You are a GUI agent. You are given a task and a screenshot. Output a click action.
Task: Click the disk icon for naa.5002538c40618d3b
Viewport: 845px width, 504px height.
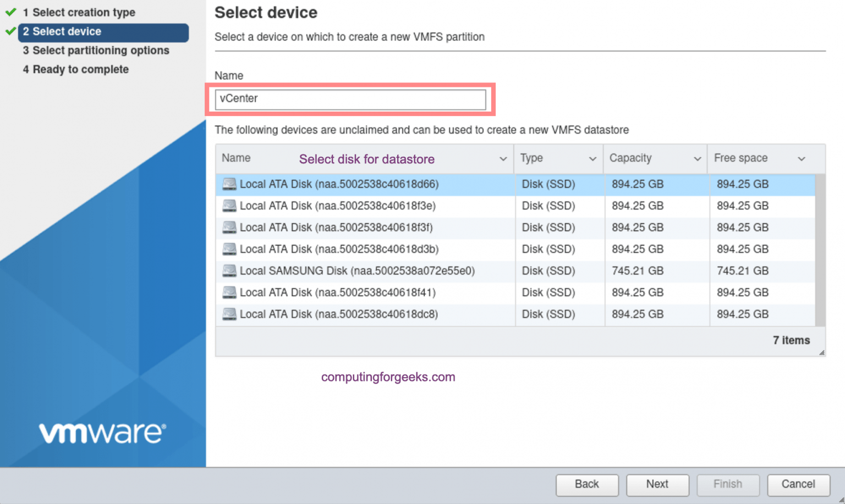tap(229, 249)
